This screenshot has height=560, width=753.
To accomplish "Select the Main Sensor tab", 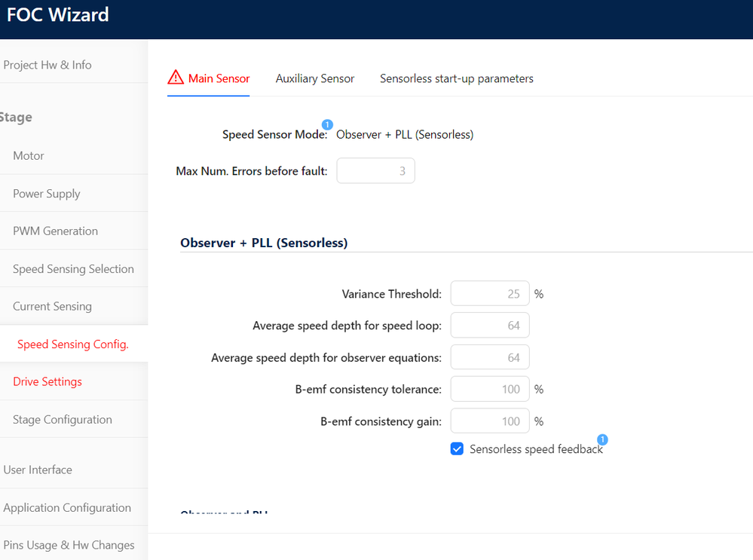I will (209, 78).
